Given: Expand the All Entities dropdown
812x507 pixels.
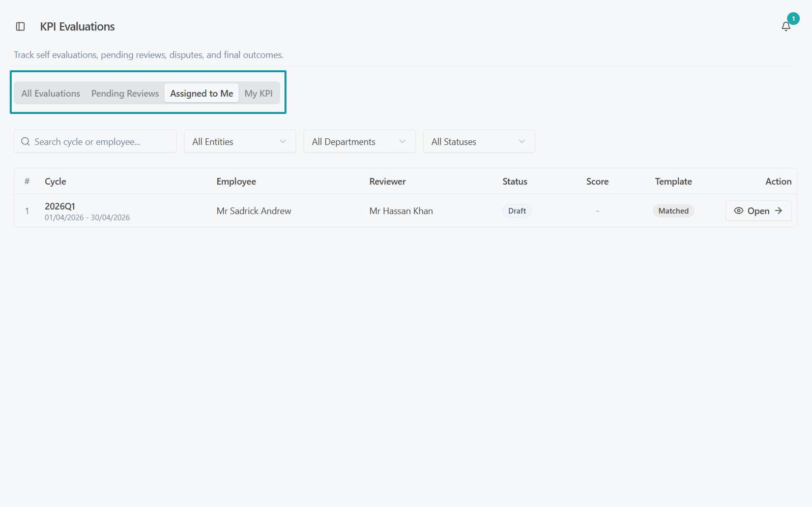Looking at the screenshot, I should (x=240, y=141).
